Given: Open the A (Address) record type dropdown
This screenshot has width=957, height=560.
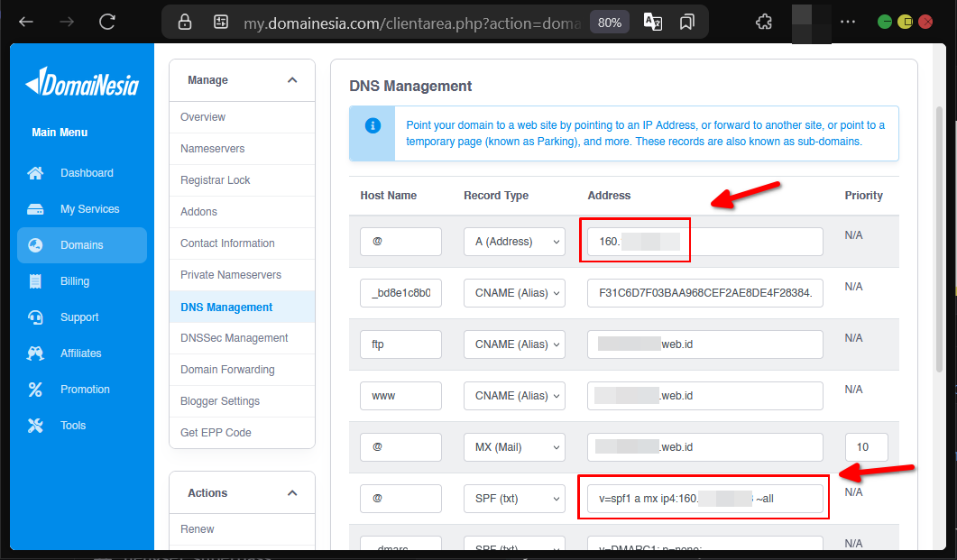Looking at the screenshot, I should [514, 242].
